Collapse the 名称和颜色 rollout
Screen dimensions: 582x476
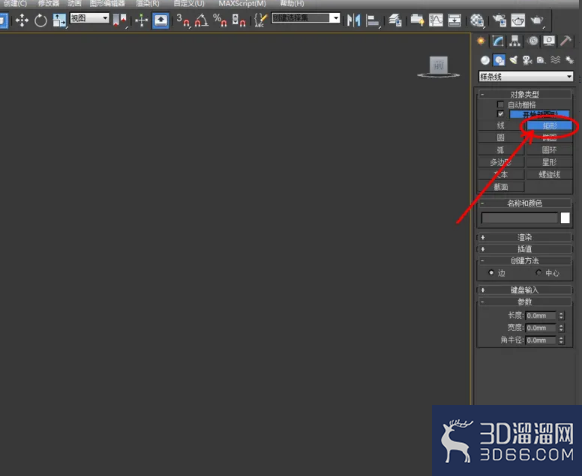(525, 203)
